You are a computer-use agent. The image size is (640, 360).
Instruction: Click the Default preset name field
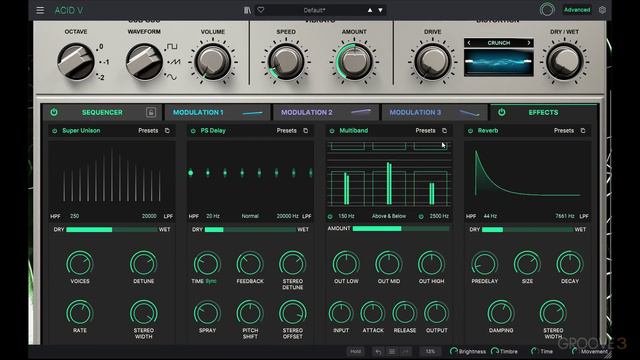pos(314,10)
